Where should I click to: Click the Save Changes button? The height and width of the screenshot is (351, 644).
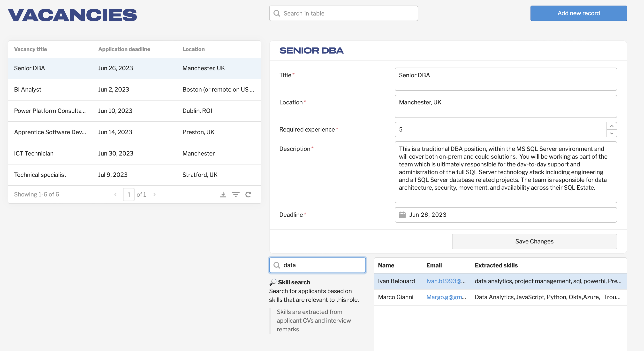coord(534,241)
